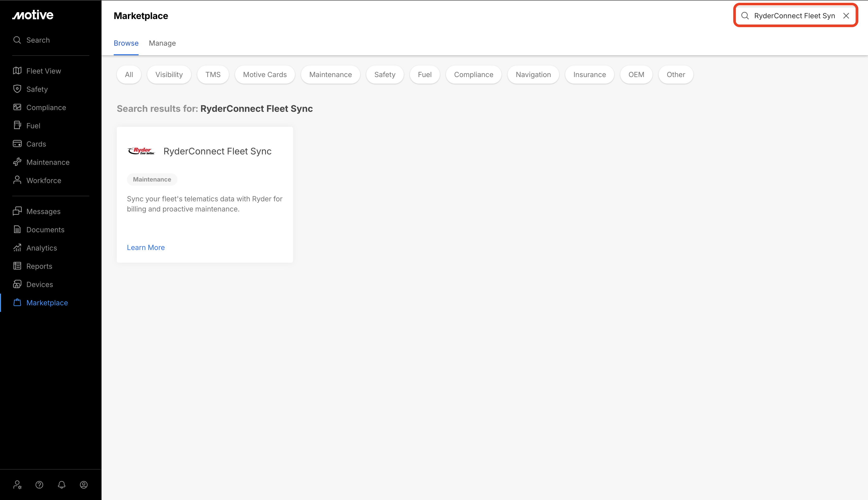This screenshot has height=500, width=868.
Task: Open notifications bell icon
Action: [x=61, y=485]
